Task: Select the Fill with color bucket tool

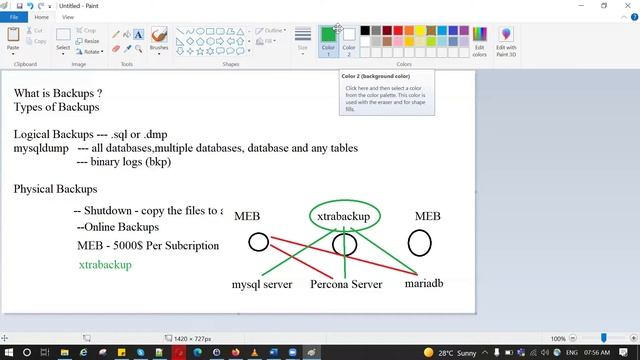Action: tap(127, 35)
